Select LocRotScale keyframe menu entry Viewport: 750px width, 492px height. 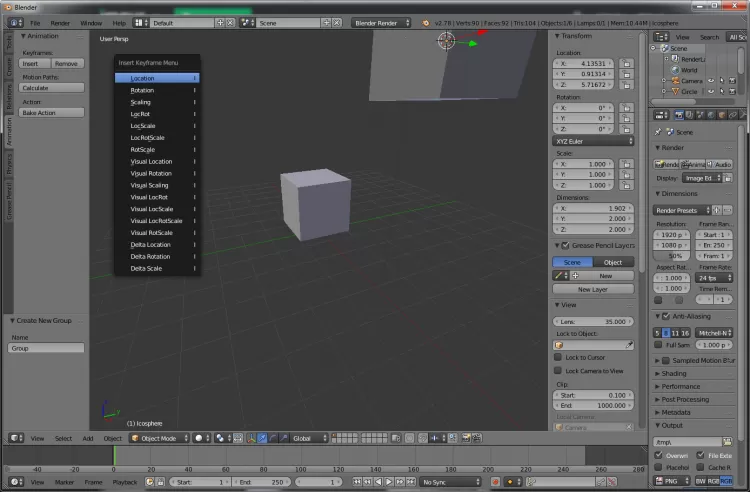[148, 137]
